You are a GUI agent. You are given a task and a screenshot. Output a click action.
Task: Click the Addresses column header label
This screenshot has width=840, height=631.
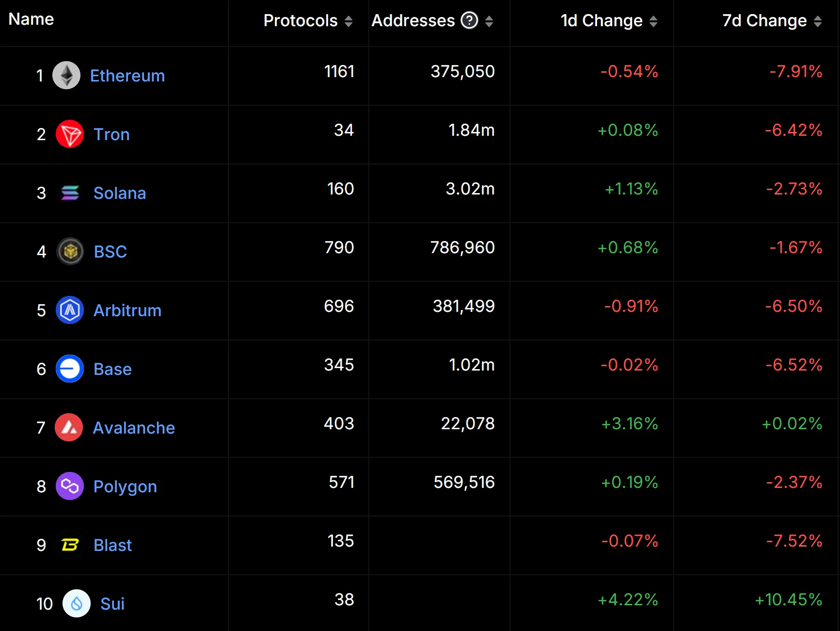tap(413, 20)
